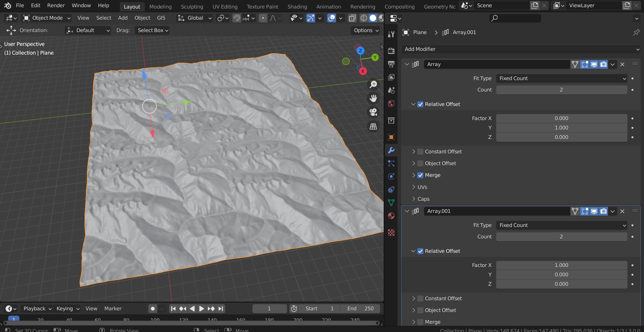
Task: Click the Count field in Array.001 modifier
Action: pos(561,237)
